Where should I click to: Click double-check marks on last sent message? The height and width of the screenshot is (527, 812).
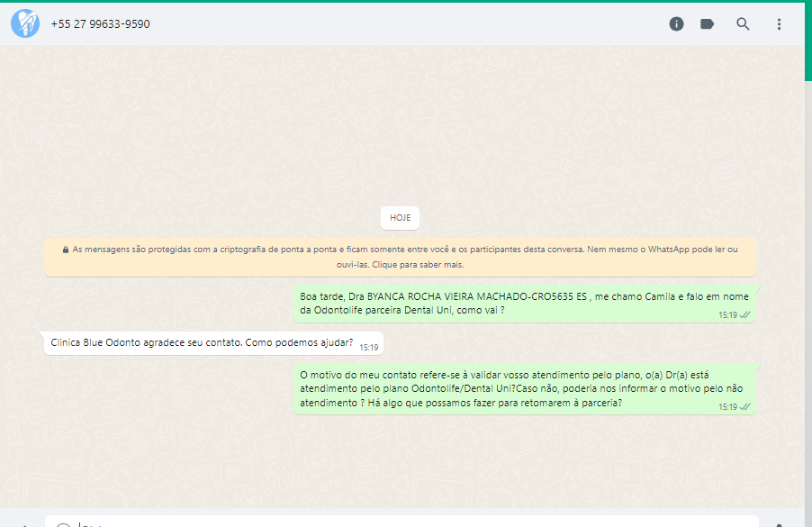coord(745,407)
